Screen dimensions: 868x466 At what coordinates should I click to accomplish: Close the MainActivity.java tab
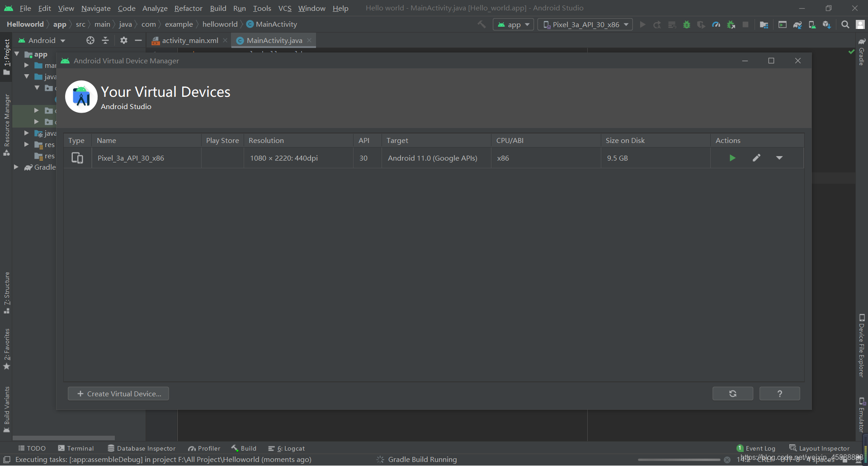[309, 40]
